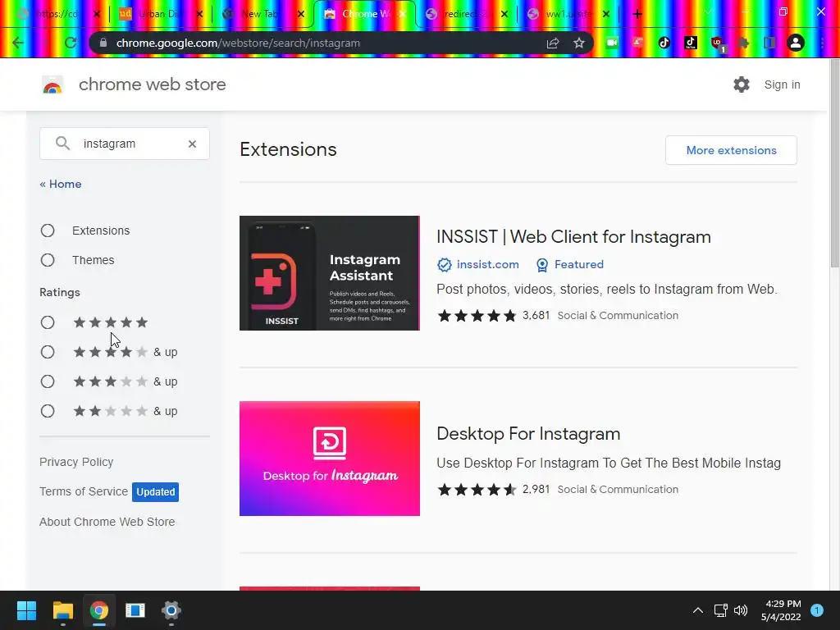
Task: Click Desktop For Instagram 2,981 ratings count
Action: coord(536,490)
